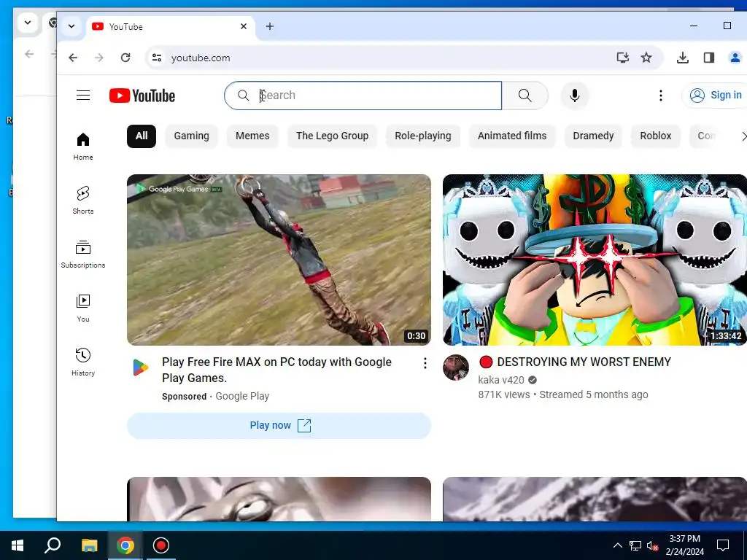Close the YouTube tab

point(244,26)
